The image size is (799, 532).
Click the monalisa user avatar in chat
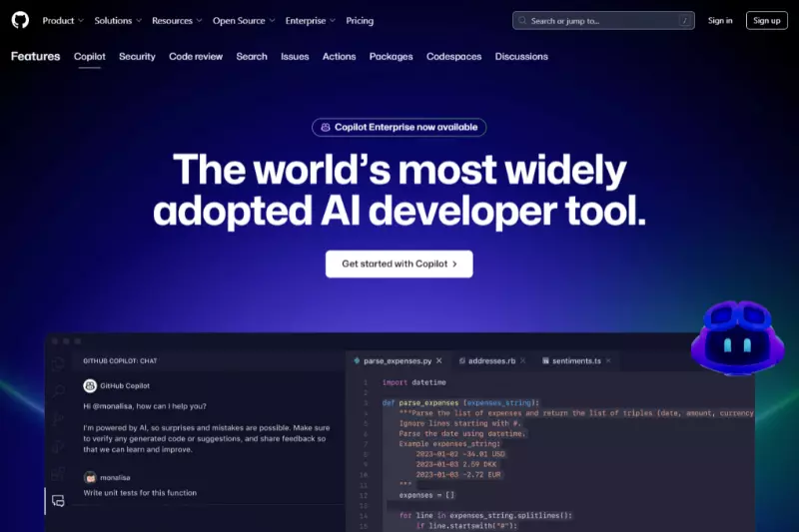point(90,477)
